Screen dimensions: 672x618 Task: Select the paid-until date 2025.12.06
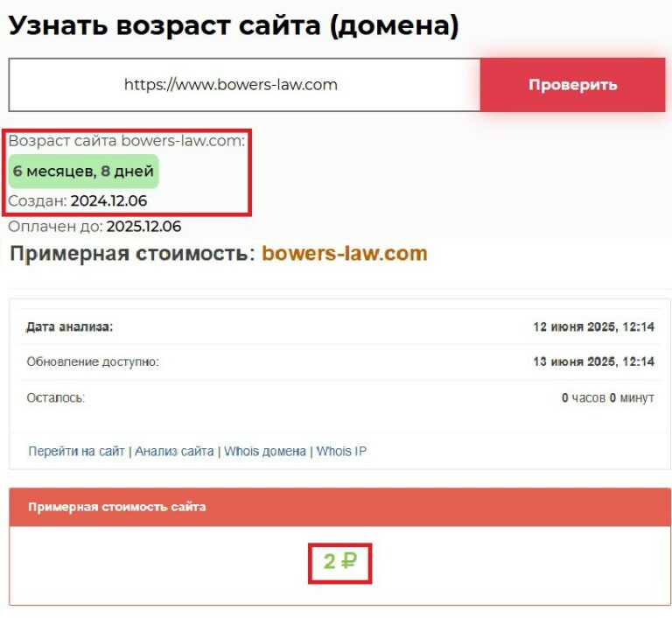[144, 227]
